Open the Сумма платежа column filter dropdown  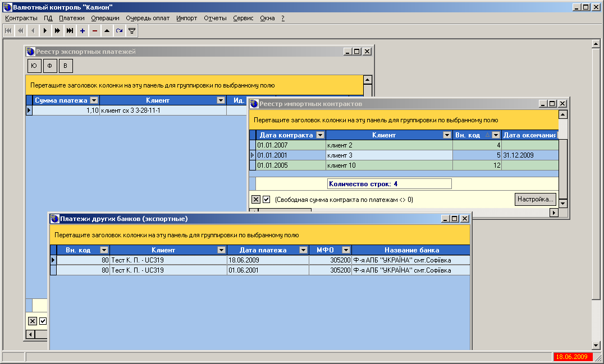(94, 100)
